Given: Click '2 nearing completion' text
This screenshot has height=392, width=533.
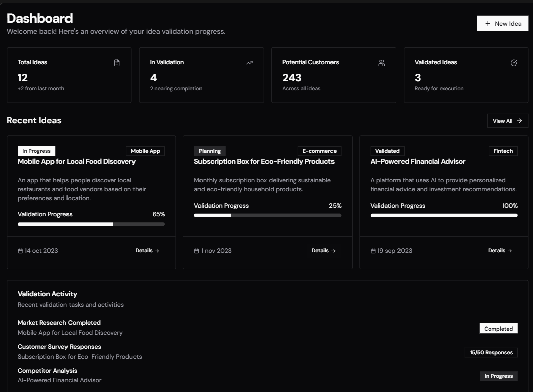Looking at the screenshot, I should tap(176, 88).
